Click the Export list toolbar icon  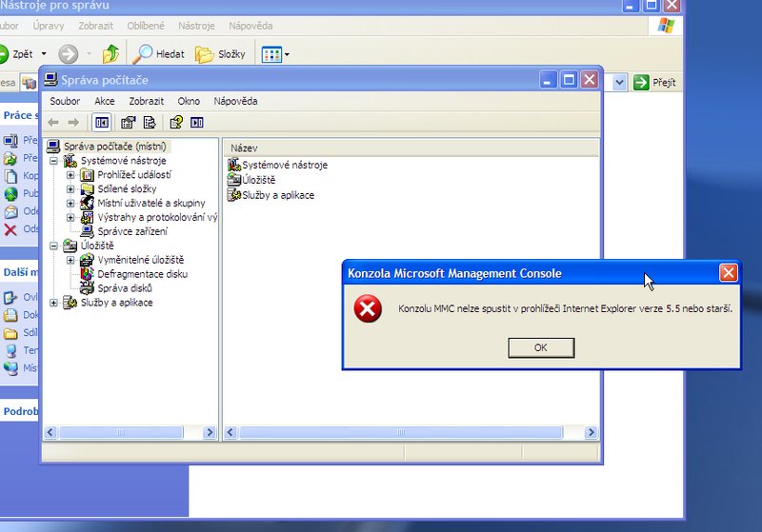click(150, 123)
